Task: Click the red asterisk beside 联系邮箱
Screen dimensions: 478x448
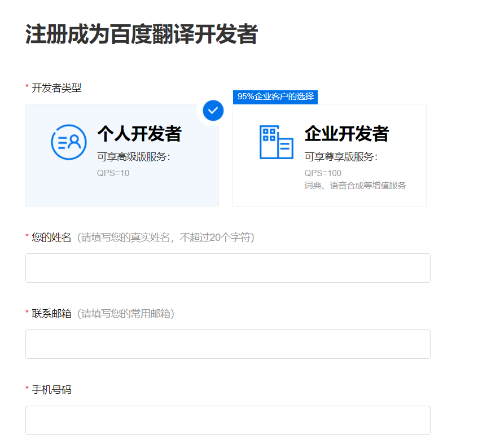Action: point(26,312)
